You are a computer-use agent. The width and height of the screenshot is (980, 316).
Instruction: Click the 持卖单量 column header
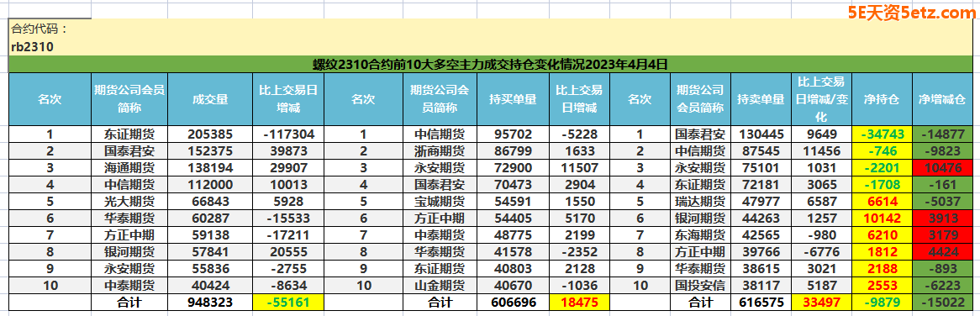[x=760, y=99]
